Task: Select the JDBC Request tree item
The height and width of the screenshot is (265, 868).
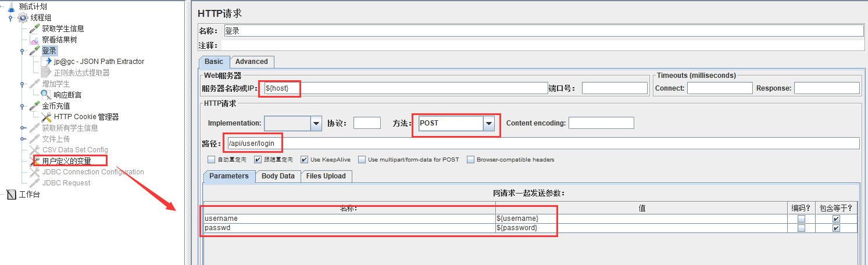Action: click(x=66, y=183)
